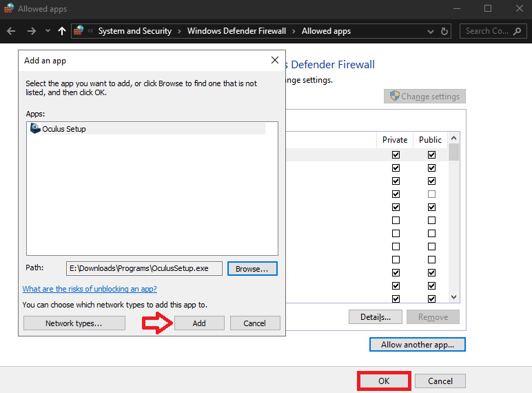Confirm with OK in Allowed apps
Image resolution: width=532 pixels, height=393 pixels.
coord(384,381)
